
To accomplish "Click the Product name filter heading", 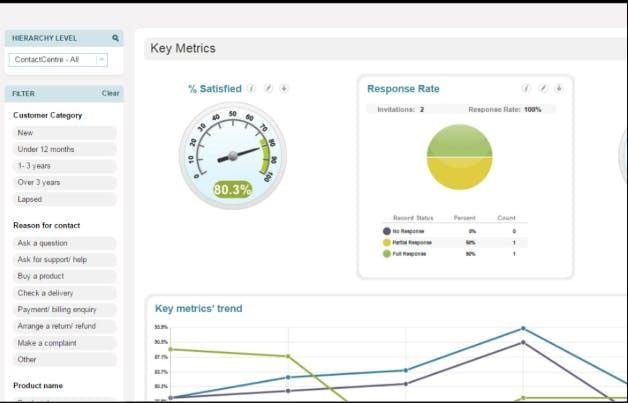I will (38, 386).
